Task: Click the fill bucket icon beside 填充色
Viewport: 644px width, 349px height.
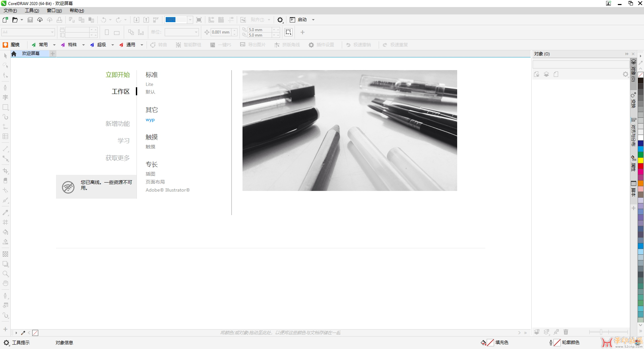Action: click(x=483, y=343)
